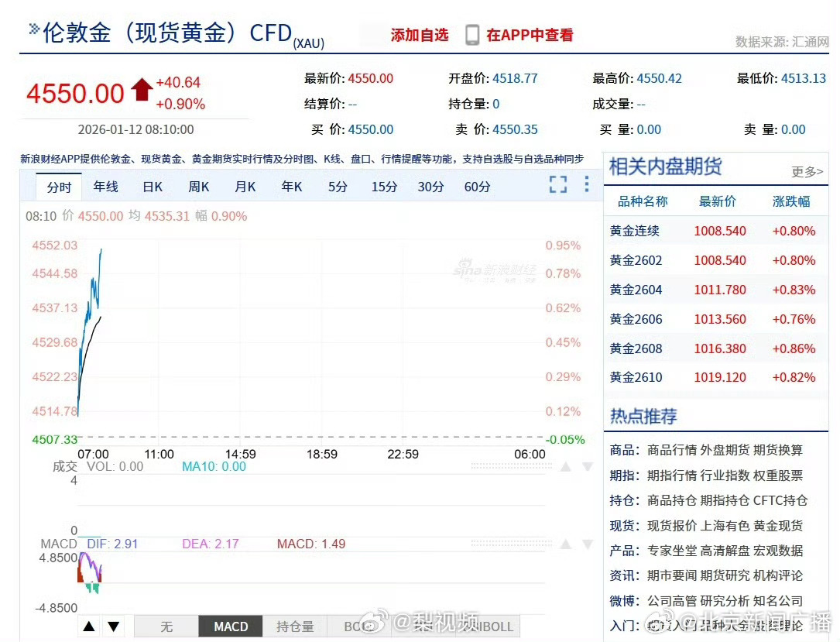Viewport: 840px width, 642px height.
Task: Click the red price up arrow next to 4550.00
Action: point(141,89)
